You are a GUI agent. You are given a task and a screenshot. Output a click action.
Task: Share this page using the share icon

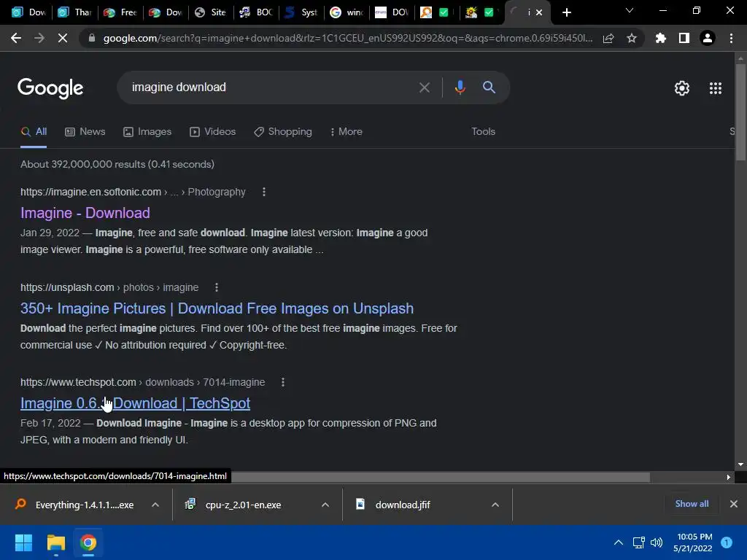click(x=608, y=38)
